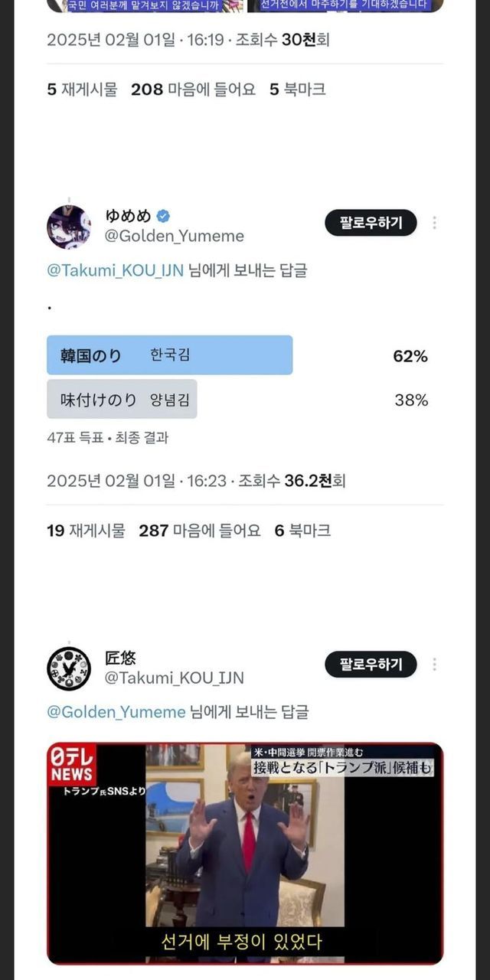Open the three-dot menu on ゆめめ's post
Screen dimensions: 490x980
click(x=434, y=223)
